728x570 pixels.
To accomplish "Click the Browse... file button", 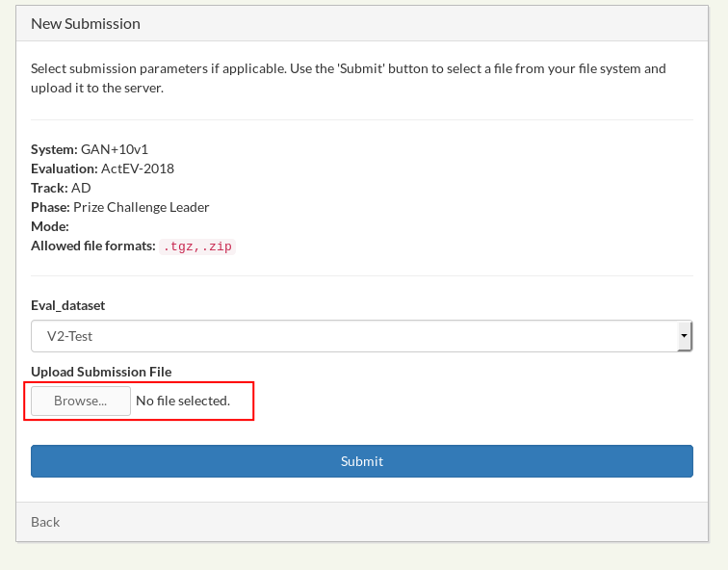I will point(81,401).
